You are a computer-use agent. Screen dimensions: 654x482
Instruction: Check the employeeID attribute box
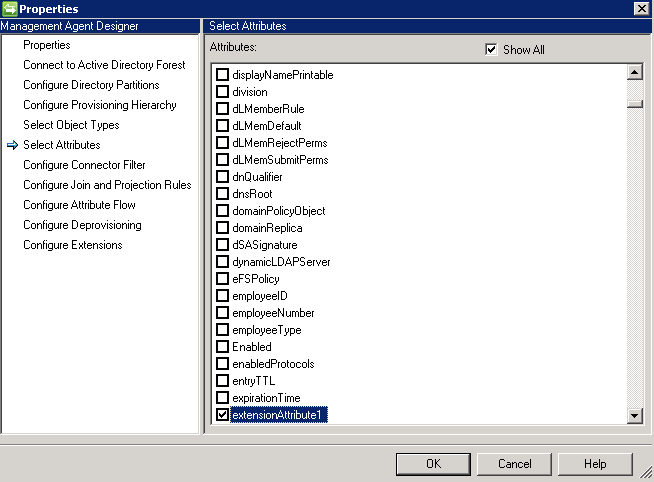tap(222, 296)
